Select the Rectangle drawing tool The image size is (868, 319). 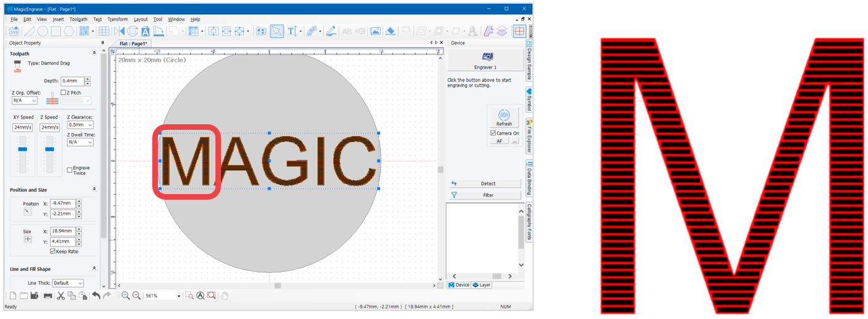tap(56, 31)
